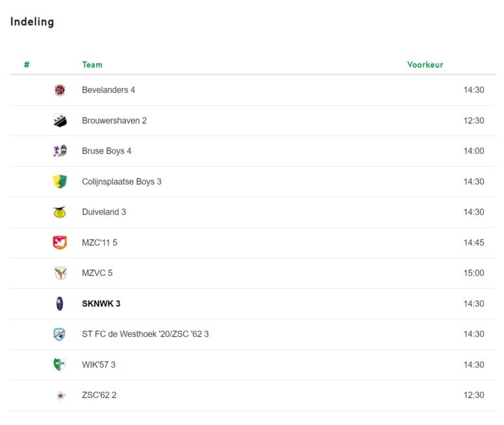The height and width of the screenshot is (425, 504).
Task: Click the Colijnsplaatse Boys 3 shield logo
Action: (x=60, y=182)
